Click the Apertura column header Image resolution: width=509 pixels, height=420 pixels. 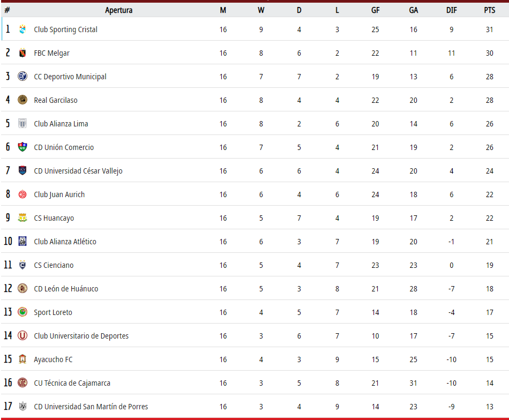(x=119, y=10)
